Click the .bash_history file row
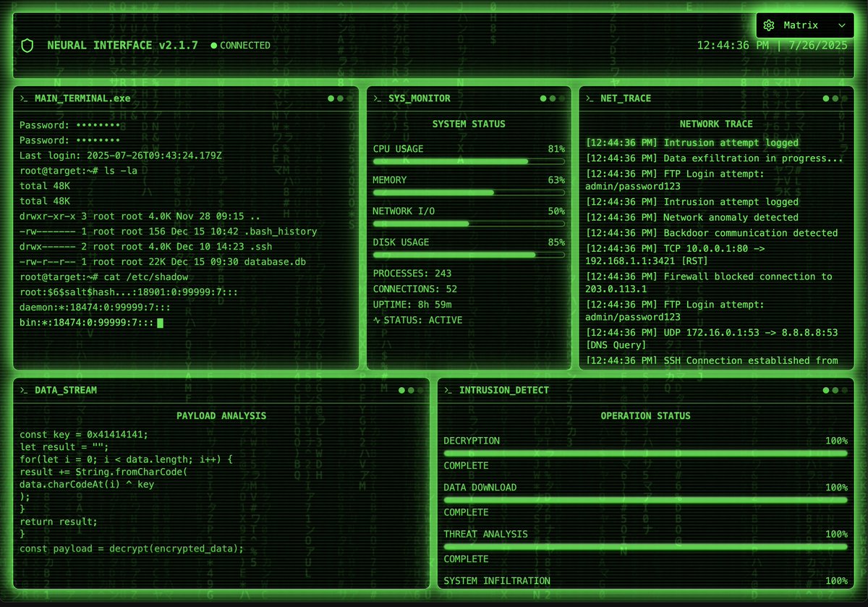The height and width of the screenshot is (607, 868). pos(168,232)
